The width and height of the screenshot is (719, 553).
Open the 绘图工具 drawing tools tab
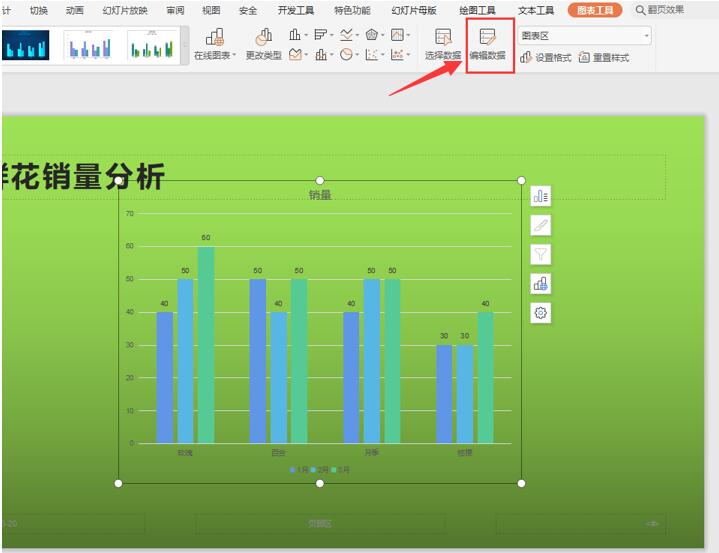click(x=477, y=10)
